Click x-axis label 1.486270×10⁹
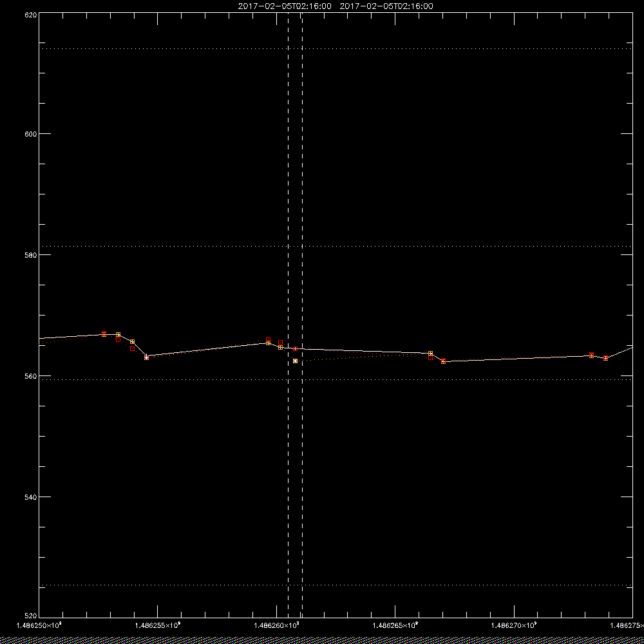 (x=514, y=625)
